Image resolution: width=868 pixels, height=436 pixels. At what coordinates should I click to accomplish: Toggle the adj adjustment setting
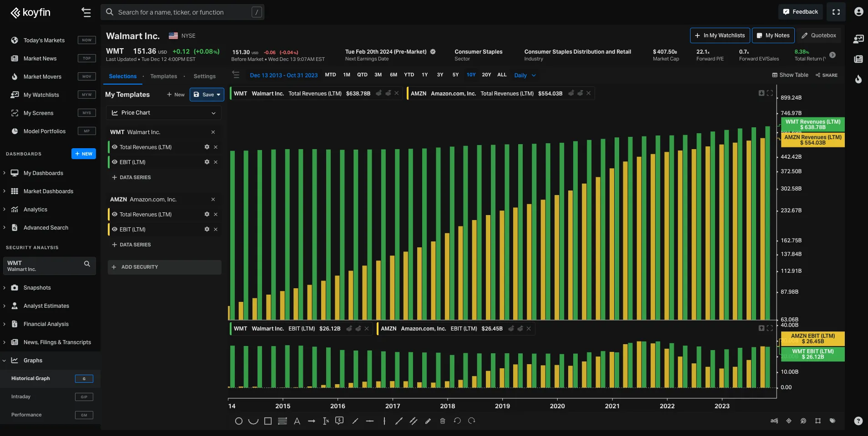click(774, 421)
